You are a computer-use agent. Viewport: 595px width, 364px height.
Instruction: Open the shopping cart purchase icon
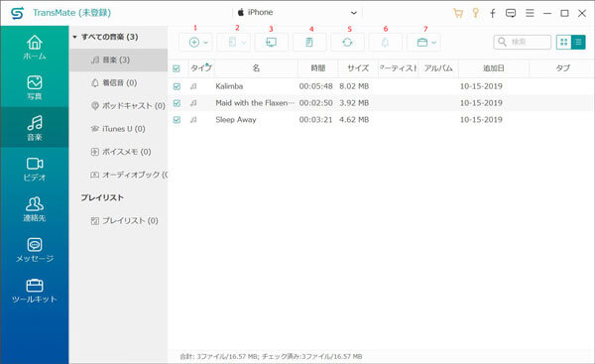458,13
